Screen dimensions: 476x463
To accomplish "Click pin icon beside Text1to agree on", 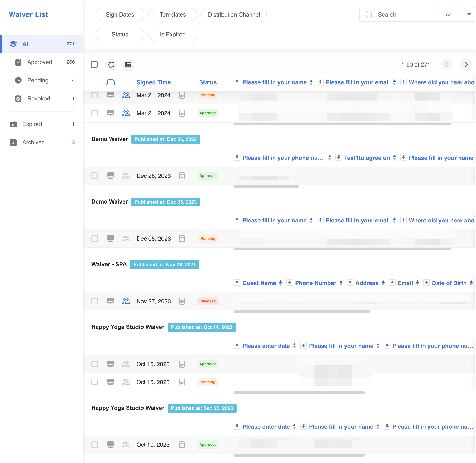I will tap(338, 157).
